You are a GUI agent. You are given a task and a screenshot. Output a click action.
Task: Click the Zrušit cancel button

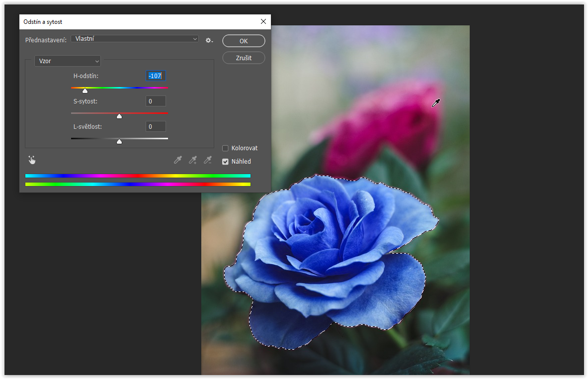point(244,58)
